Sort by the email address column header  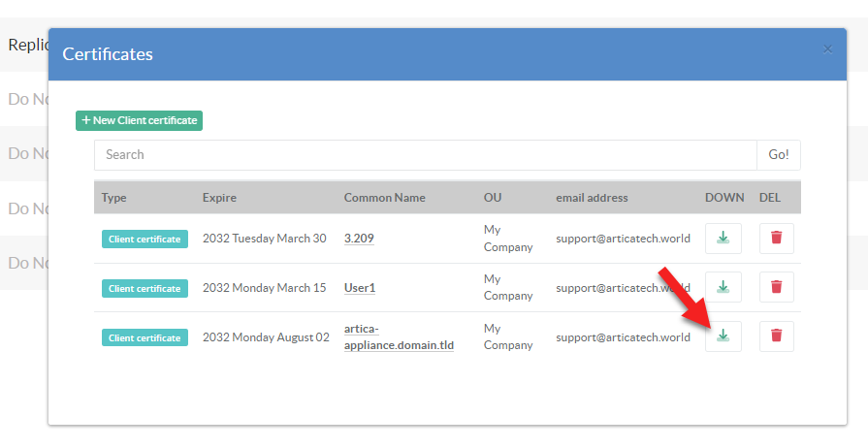coord(592,197)
